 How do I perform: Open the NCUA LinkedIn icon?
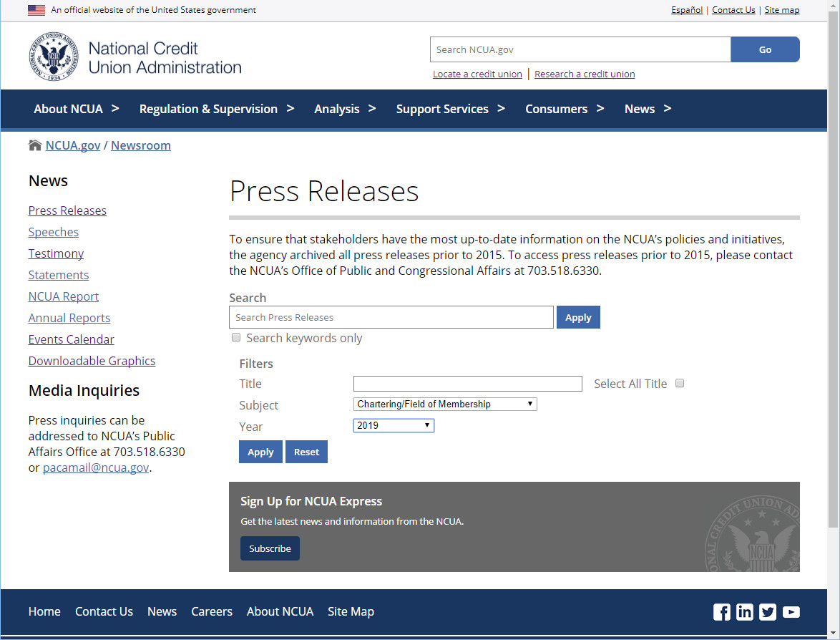pyautogui.click(x=745, y=611)
